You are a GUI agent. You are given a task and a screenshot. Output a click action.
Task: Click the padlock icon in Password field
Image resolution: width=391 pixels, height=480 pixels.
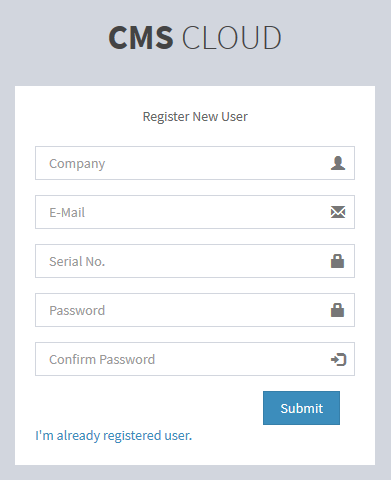tap(337, 310)
